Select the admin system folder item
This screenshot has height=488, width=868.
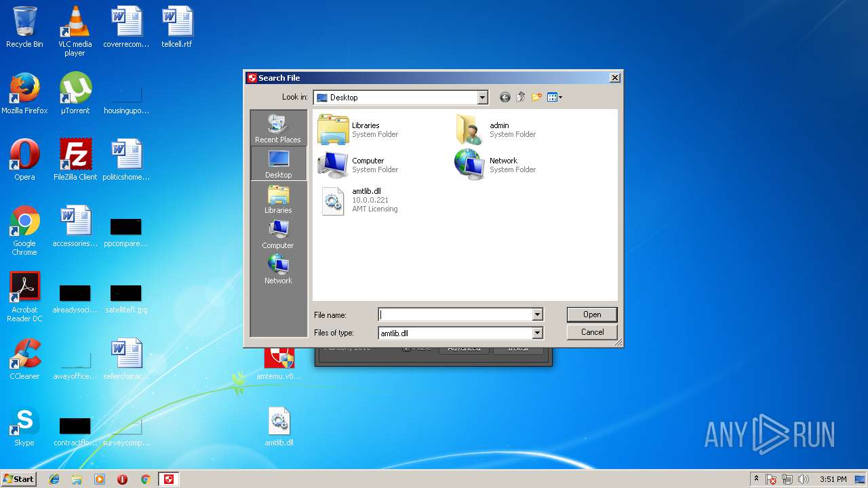(x=497, y=129)
